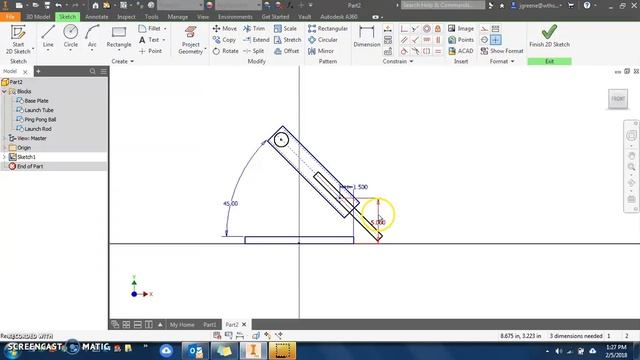Apply the Equal constraint
The height and width of the screenshot is (360, 640).
[x=438, y=51]
